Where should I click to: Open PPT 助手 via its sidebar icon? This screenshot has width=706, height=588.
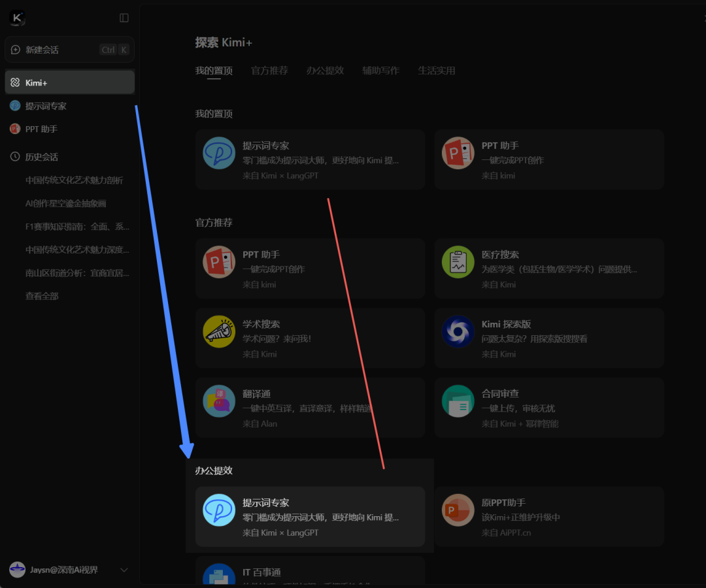pos(15,129)
